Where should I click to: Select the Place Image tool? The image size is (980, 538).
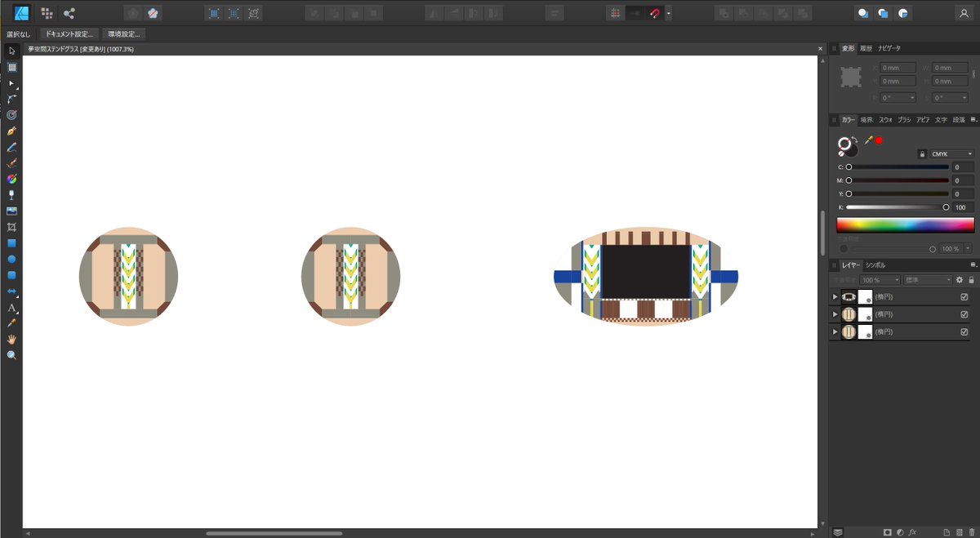pyautogui.click(x=11, y=211)
